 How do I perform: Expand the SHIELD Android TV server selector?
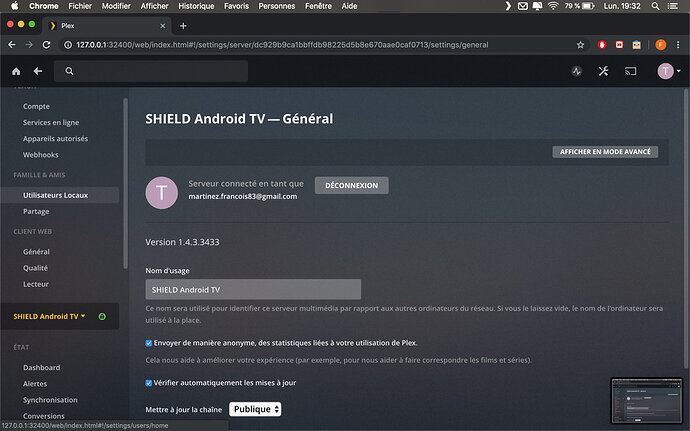49,316
